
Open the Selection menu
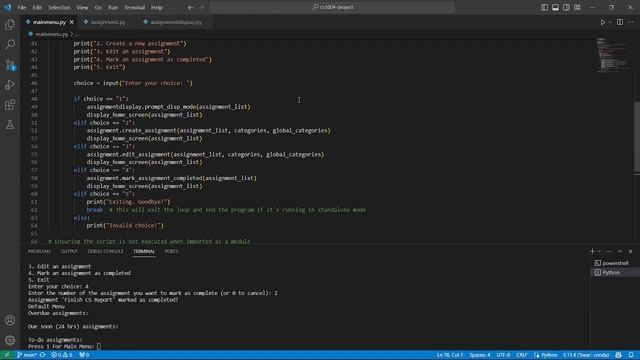click(x=59, y=7)
